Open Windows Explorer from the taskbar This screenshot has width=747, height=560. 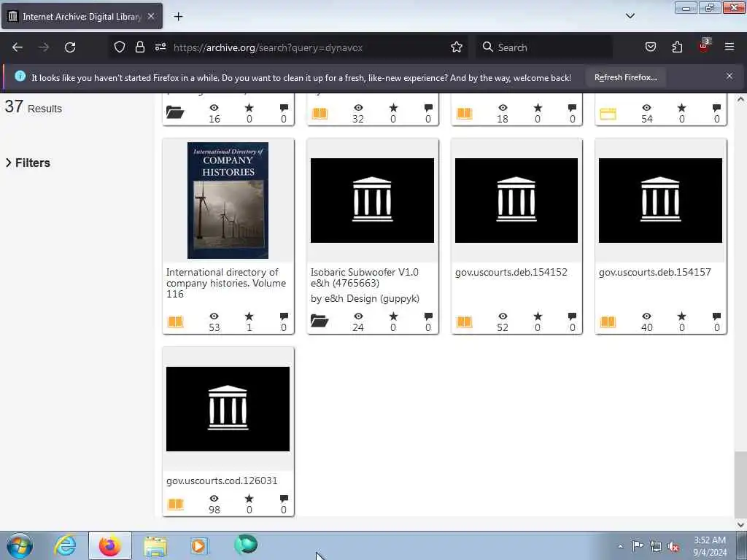pyautogui.click(x=155, y=545)
